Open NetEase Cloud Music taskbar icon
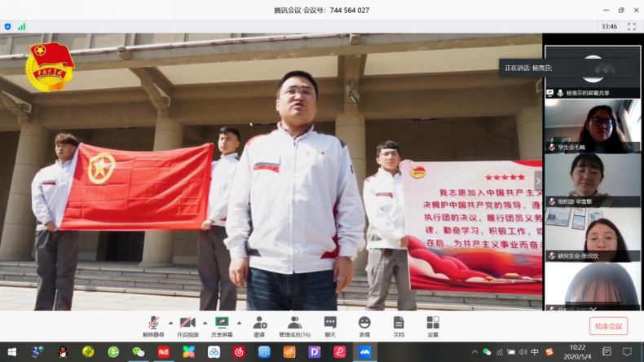644x362 pixels. coord(239,352)
